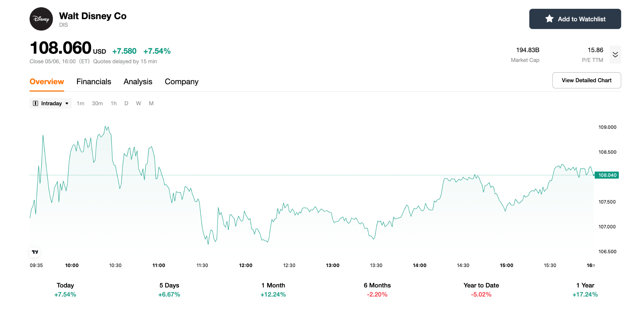Select the 1 Month performance period
The width and height of the screenshot is (644, 311).
[273, 290]
